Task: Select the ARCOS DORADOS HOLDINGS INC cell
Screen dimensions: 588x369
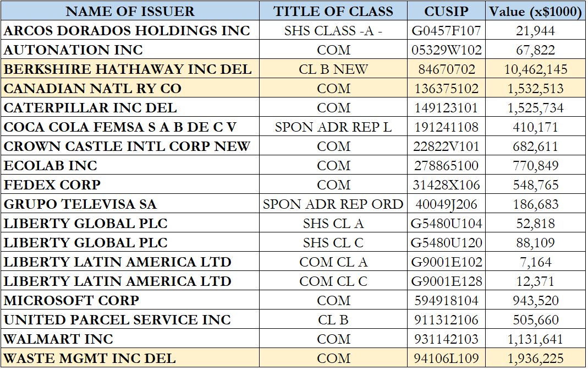Action: click(127, 31)
